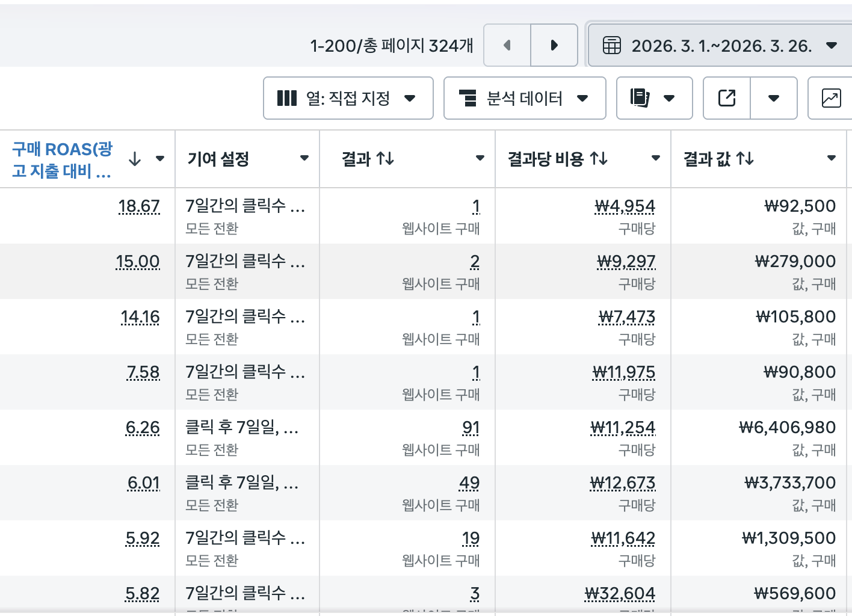The image size is (852, 616).
Task: Go to the previous page arrow
Action: 507,45
